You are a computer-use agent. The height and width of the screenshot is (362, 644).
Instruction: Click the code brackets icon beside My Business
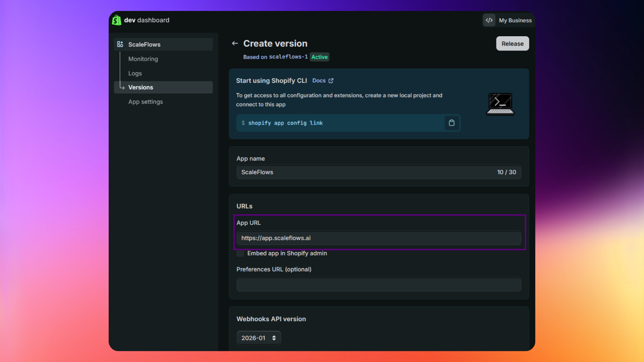[489, 20]
